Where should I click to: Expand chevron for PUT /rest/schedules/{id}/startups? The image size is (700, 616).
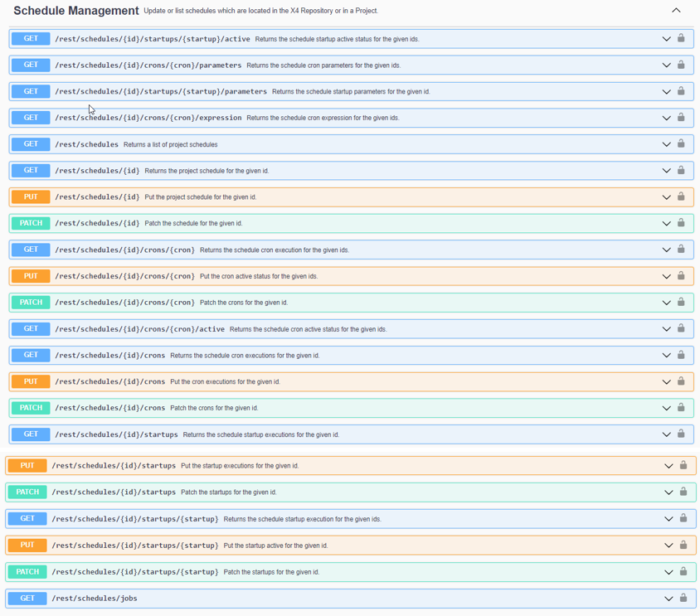coord(668,466)
